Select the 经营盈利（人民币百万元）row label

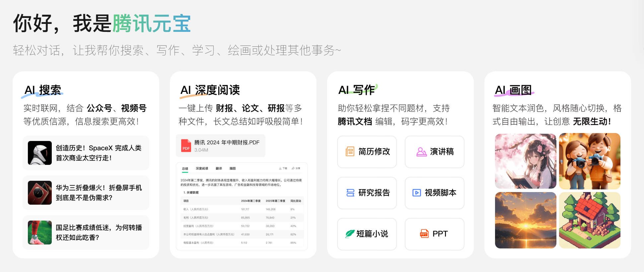[x=198, y=226]
